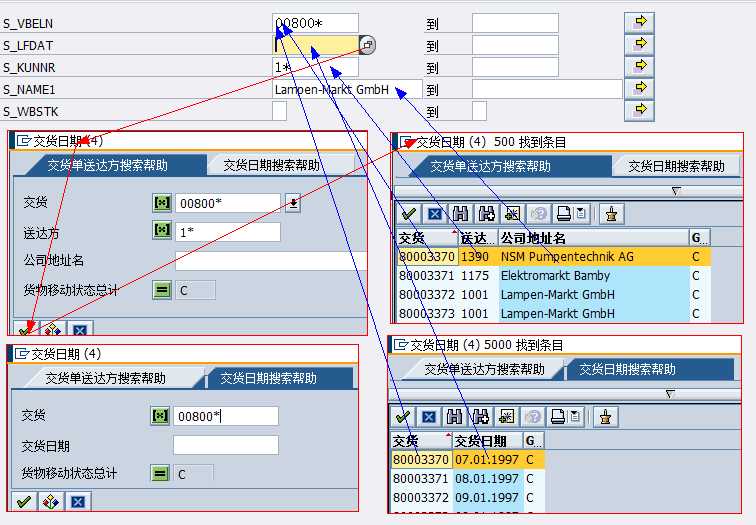Toggle selection option icon beside 交货 in lower-left dialog
The width and height of the screenshot is (756, 525).
160,416
